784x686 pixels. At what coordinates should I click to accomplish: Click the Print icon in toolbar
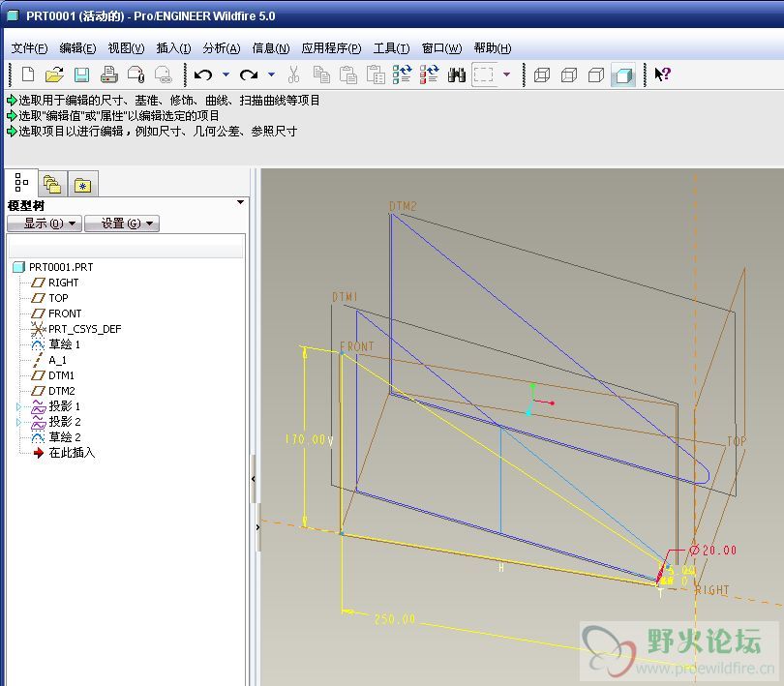[x=109, y=75]
